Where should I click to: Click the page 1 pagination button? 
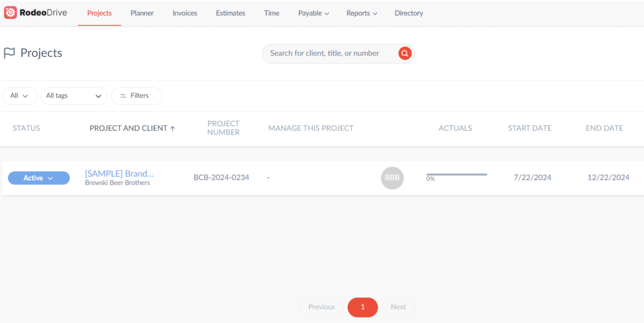pos(362,307)
